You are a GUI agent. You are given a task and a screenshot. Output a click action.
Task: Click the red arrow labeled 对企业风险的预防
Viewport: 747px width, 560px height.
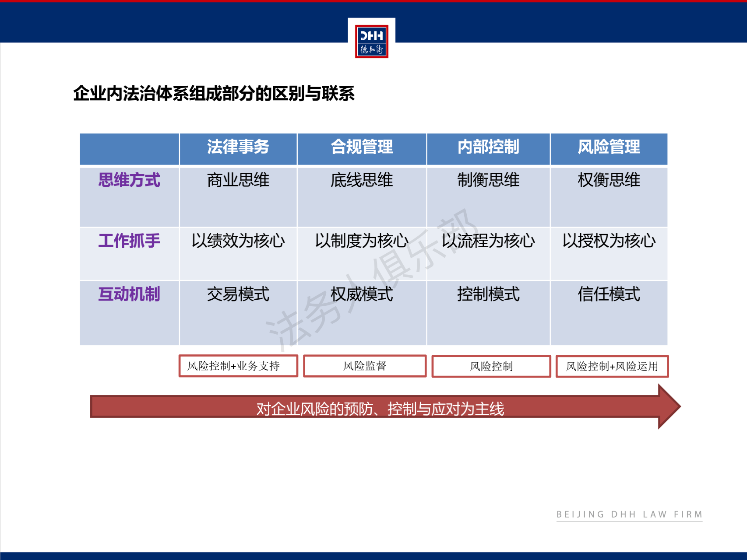click(x=385, y=407)
